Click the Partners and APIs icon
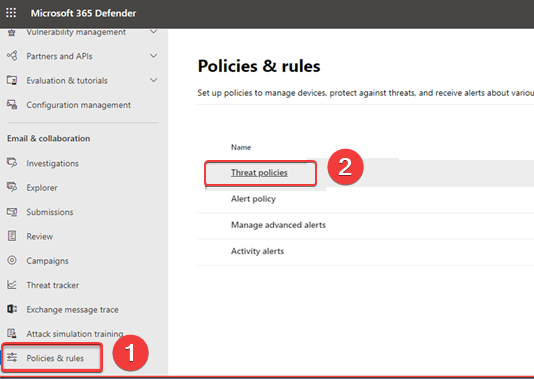This screenshot has width=534, height=379. 12,56
